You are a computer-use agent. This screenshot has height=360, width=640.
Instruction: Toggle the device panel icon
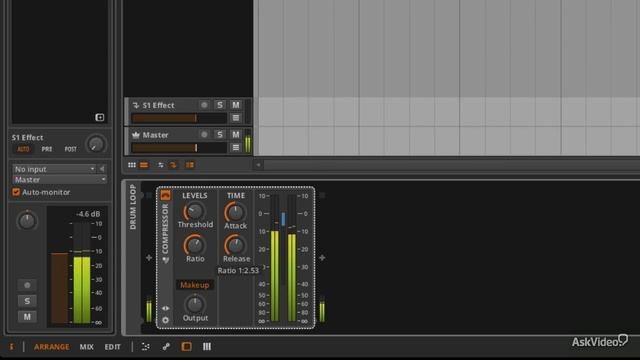(x=187, y=347)
